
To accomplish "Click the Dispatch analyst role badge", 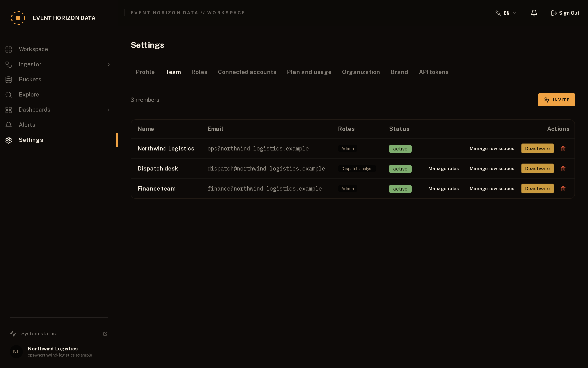I will click(357, 168).
